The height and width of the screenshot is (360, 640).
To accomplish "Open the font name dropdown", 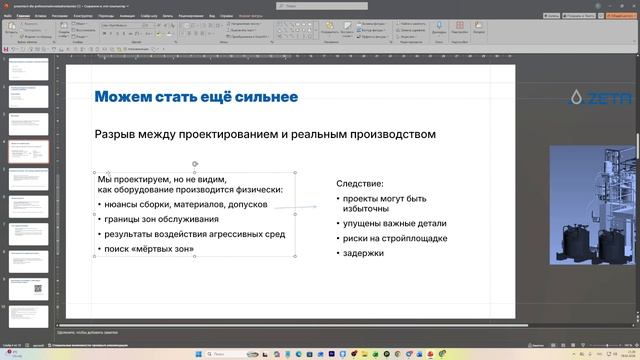I will [121, 25].
